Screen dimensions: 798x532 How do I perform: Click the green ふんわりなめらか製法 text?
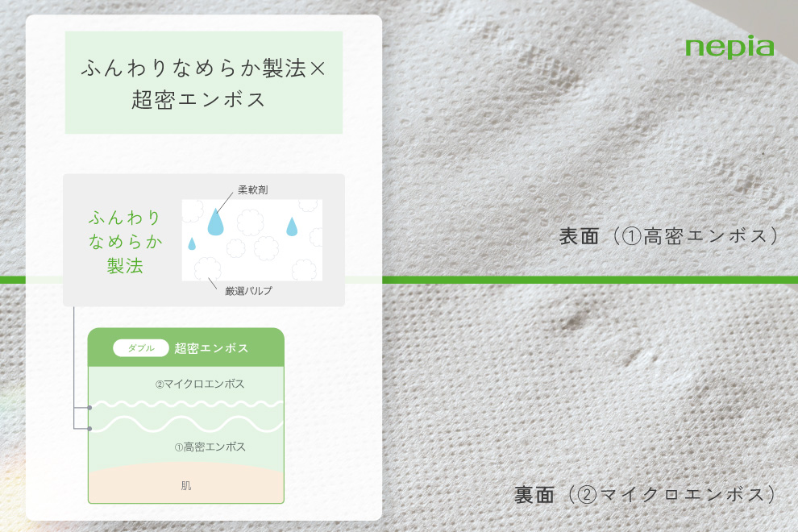click(125, 242)
